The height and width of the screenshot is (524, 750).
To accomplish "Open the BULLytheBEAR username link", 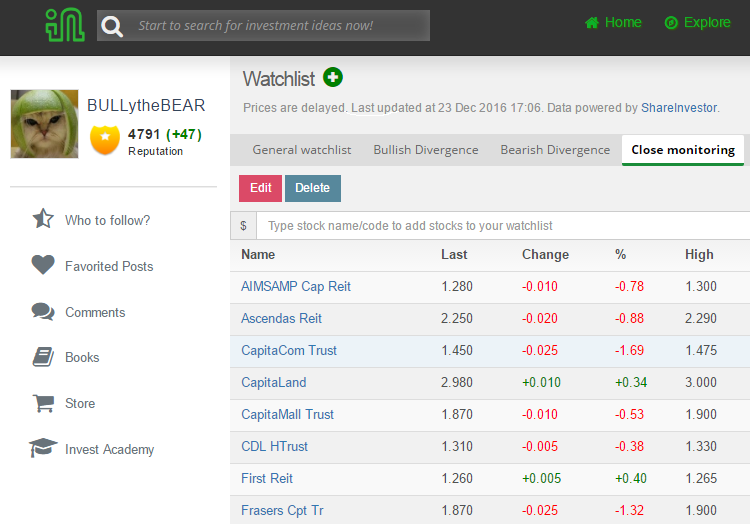I will (x=146, y=105).
